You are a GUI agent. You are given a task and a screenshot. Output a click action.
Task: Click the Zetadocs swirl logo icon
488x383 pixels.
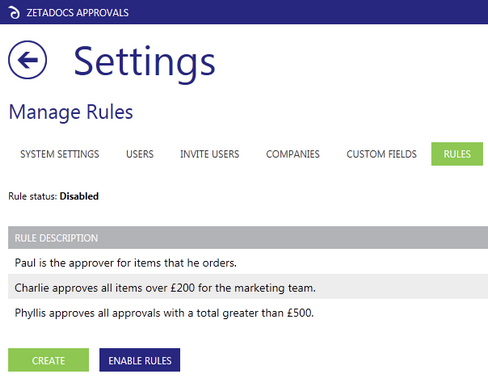coord(14,13)
